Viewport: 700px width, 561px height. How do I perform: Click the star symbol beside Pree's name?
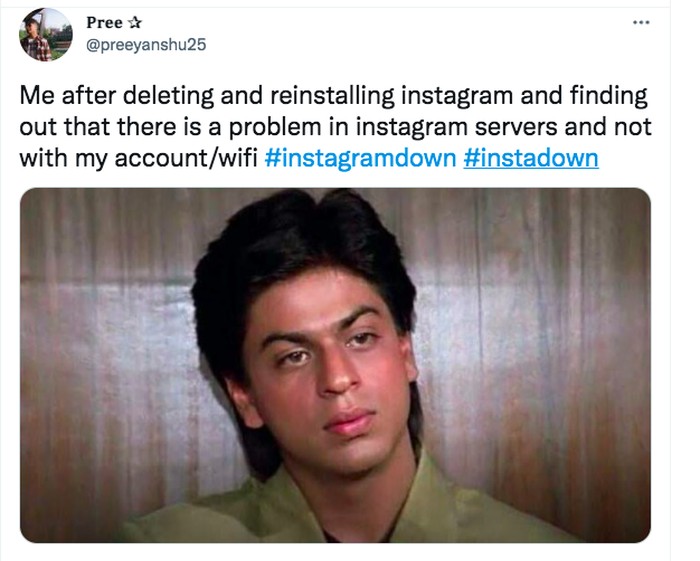tap(134, 22)
